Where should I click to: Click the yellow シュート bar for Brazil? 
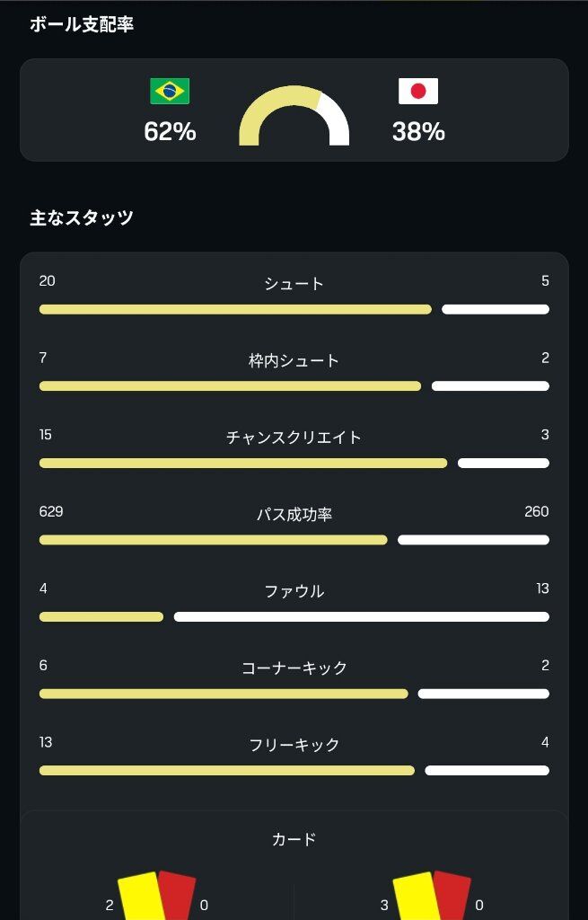[235, 309]
